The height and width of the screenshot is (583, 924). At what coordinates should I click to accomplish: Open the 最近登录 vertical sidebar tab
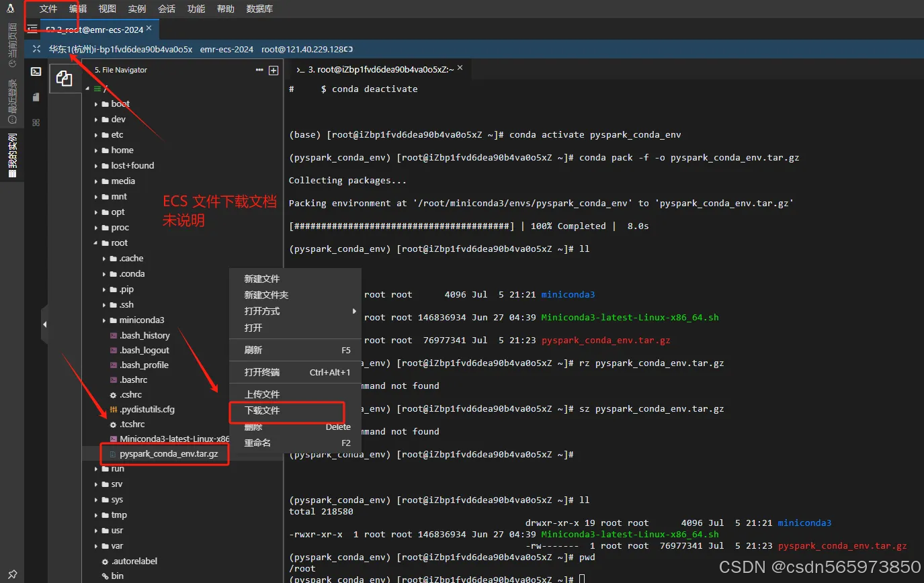point(12,101)
